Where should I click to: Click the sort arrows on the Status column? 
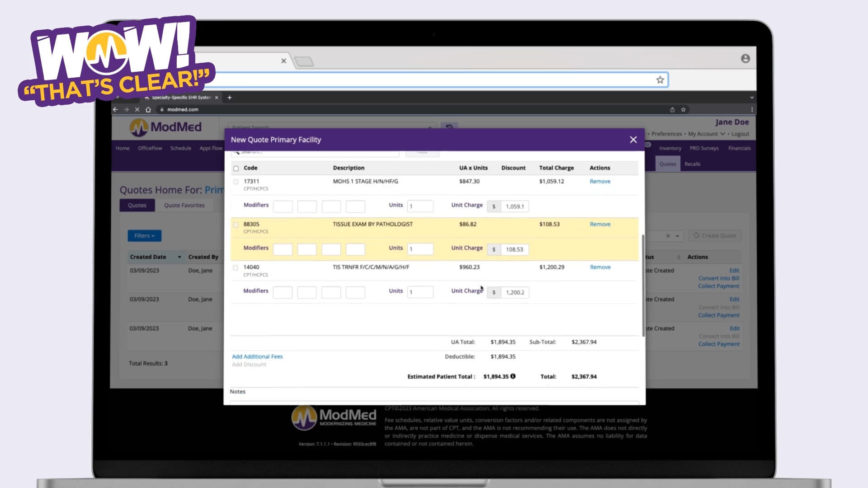[x=680, y=257]
